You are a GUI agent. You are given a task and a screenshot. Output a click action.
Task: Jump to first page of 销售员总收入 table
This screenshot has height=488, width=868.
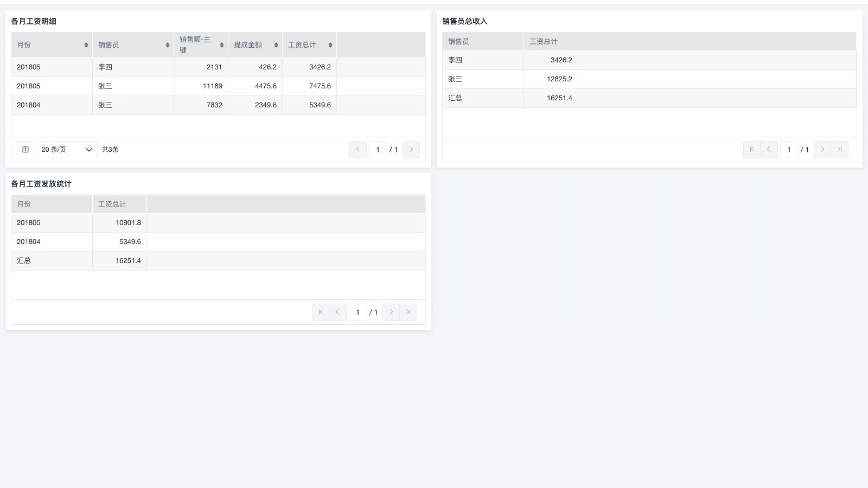(x=751, y=149)
